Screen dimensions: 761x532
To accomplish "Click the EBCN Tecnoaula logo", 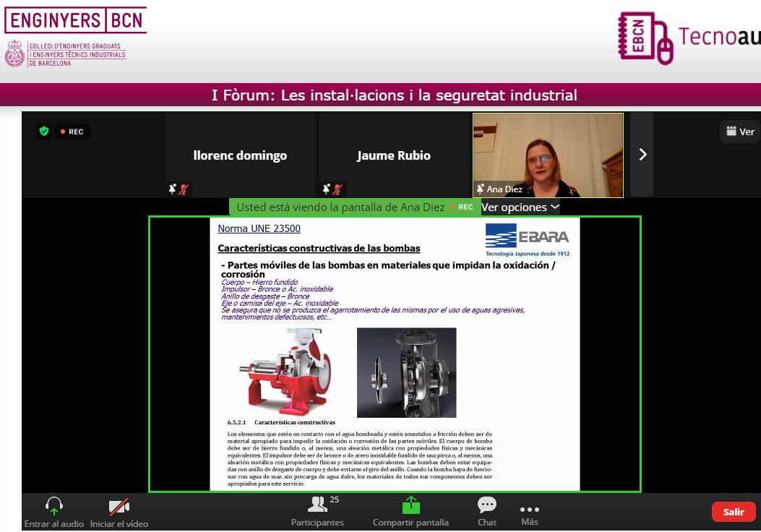I will 689,38.
